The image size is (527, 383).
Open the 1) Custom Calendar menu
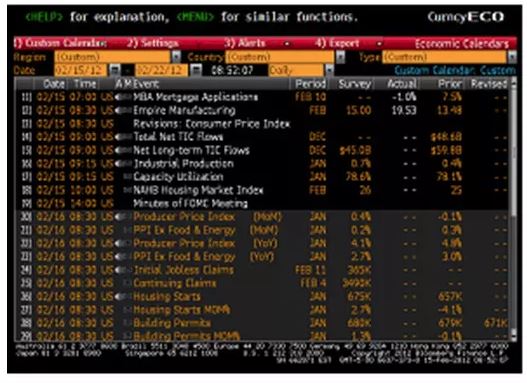(60, 43)
